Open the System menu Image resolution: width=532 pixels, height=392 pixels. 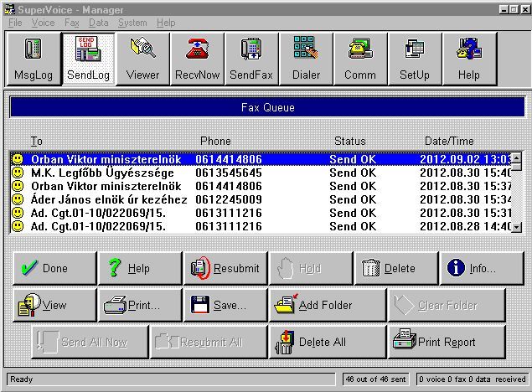point(132,23)
